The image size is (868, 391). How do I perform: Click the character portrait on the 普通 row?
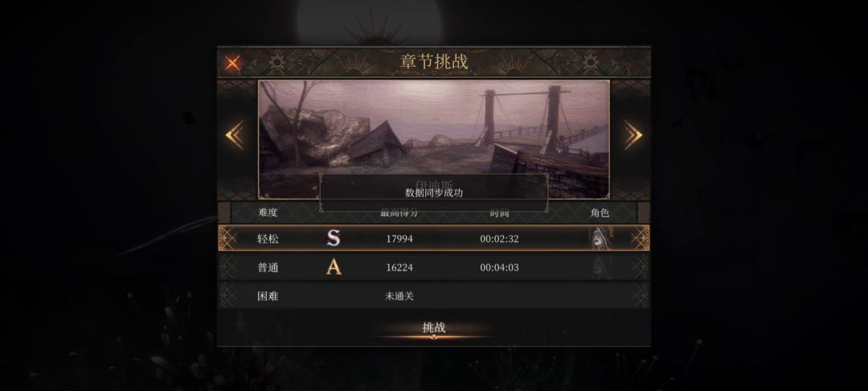[600, 267]
